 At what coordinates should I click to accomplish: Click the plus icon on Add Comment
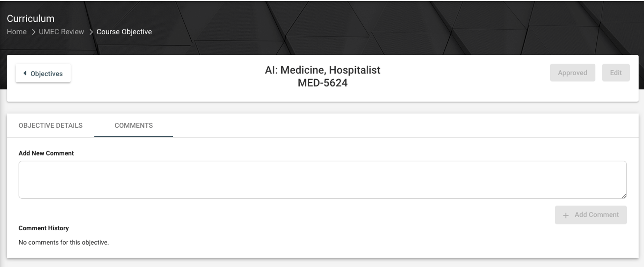pos(566,215)
